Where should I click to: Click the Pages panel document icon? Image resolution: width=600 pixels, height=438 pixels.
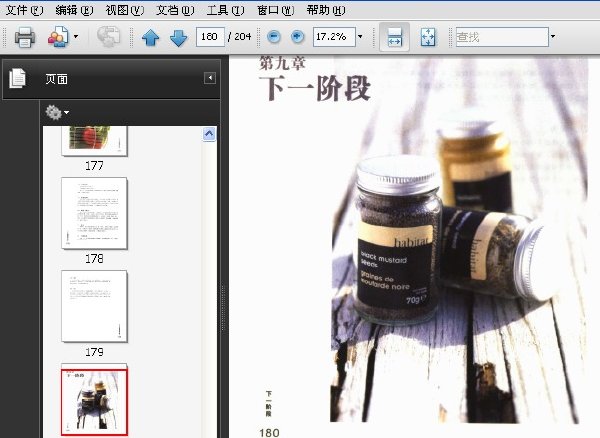18,78
